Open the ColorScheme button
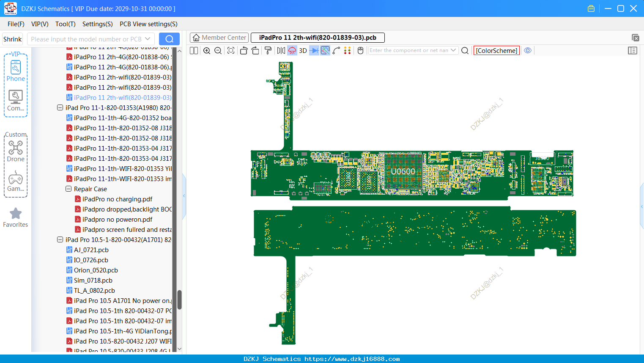Viewport: 644px width, 363px height. (x=496, y=50)
